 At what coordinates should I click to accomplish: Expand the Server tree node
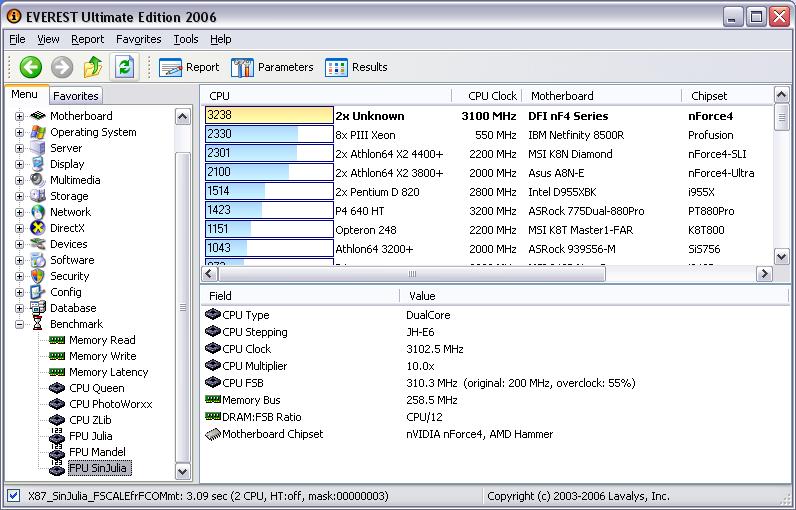19,148
